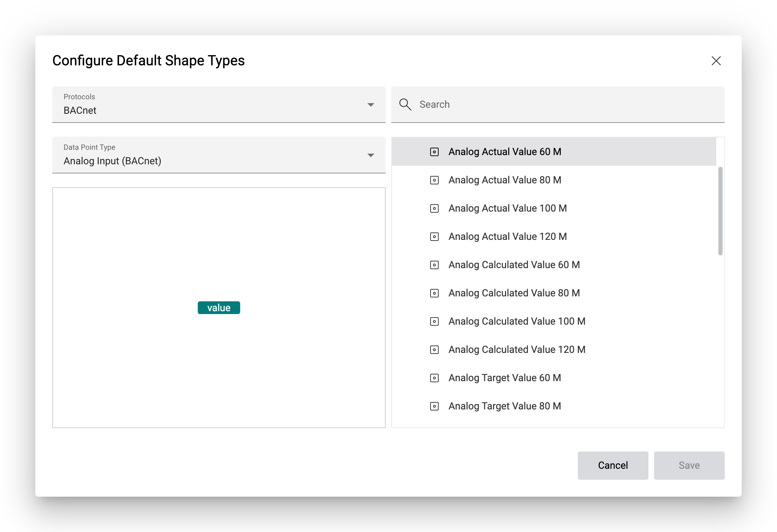The width and height of the screenshot is (777, 532).
Task: Click the shape icon beside Analog Calculated Value 60 M
Action: [x=434, y=265]
